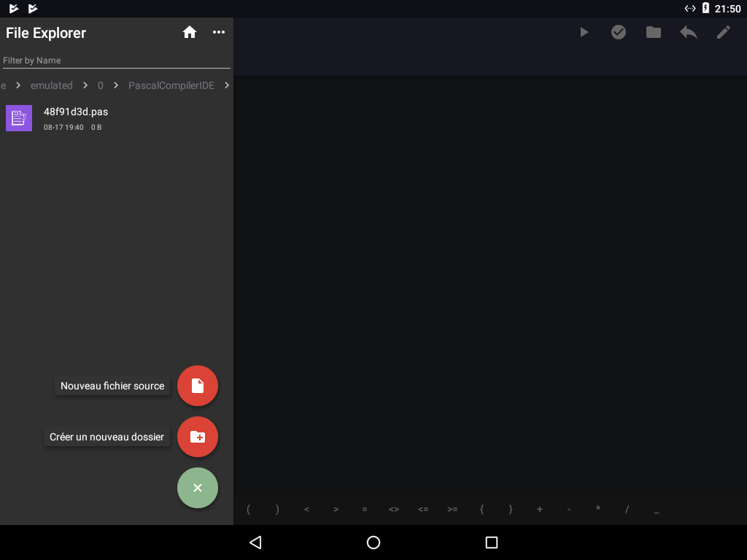Close the floating action menu

click(198, 488)
